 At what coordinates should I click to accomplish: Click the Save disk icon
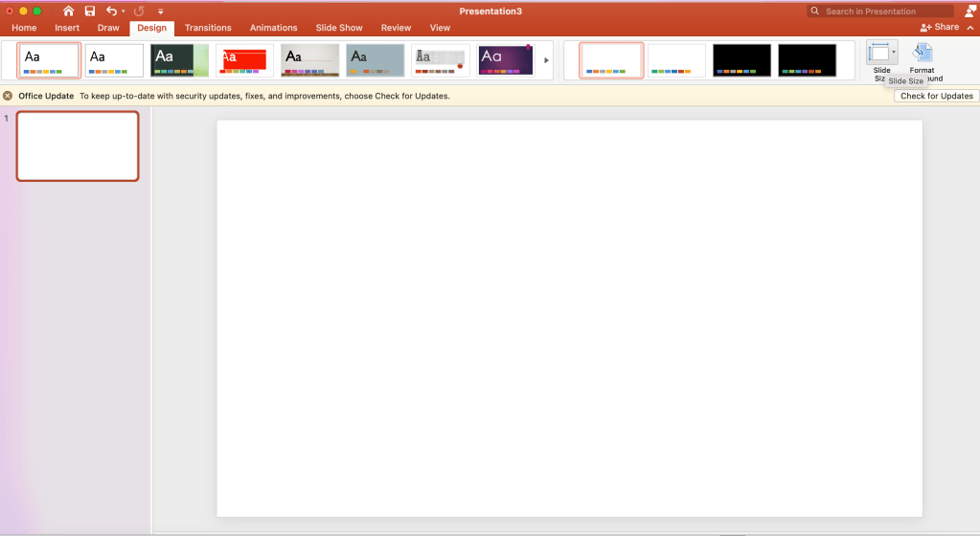tap(89, 11)
